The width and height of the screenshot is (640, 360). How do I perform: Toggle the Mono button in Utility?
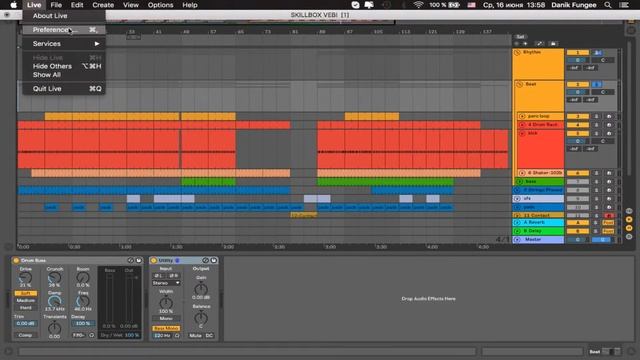click(x=166, y=318)
